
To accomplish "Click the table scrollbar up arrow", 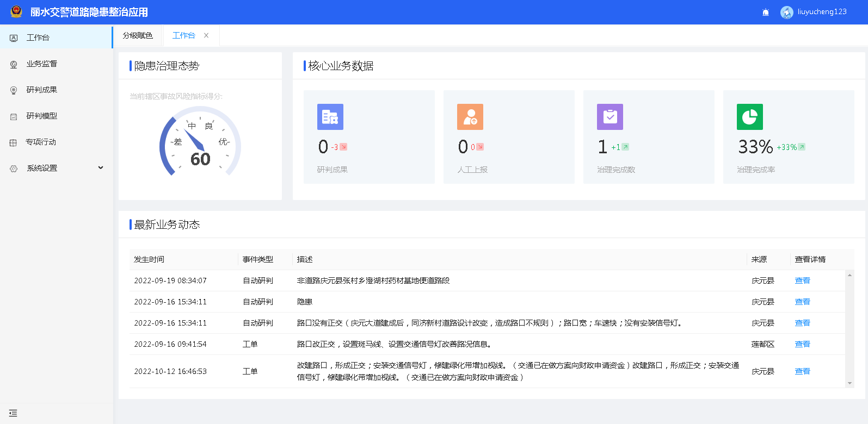I will pos(849,275).
